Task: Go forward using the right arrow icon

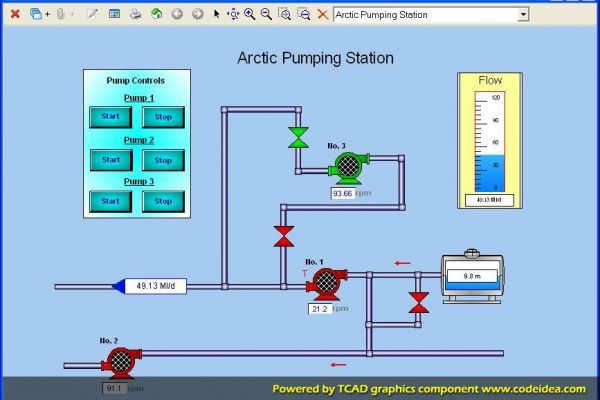Action: tap(197, 15)
